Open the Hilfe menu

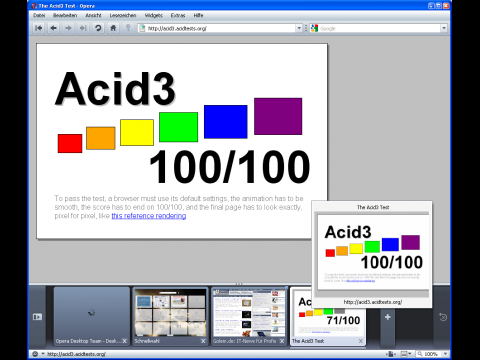click(198, 15)
